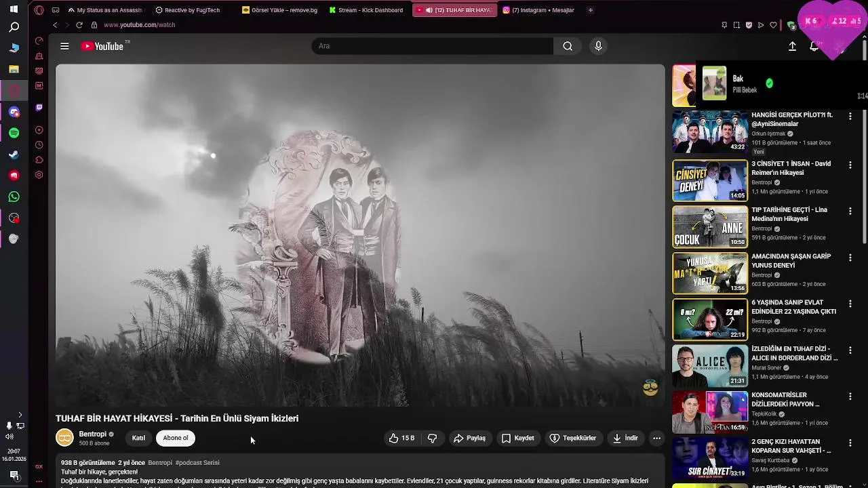Open WhatsApp from the taskbar

click(14, 197)
